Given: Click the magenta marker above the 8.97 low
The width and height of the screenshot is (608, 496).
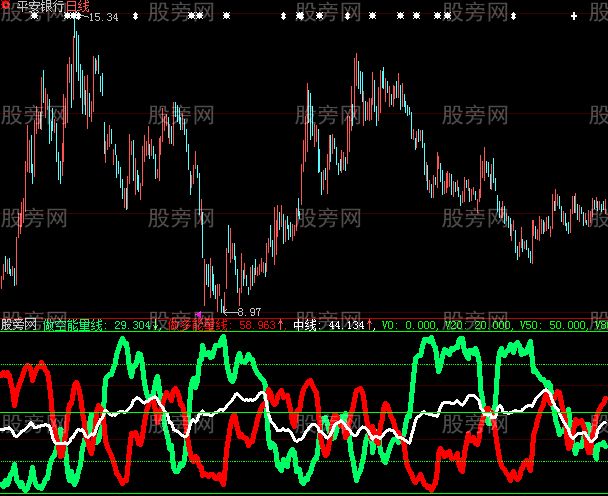Looking at the screenshot, I should pyautogui.click(x=198, y=315).
